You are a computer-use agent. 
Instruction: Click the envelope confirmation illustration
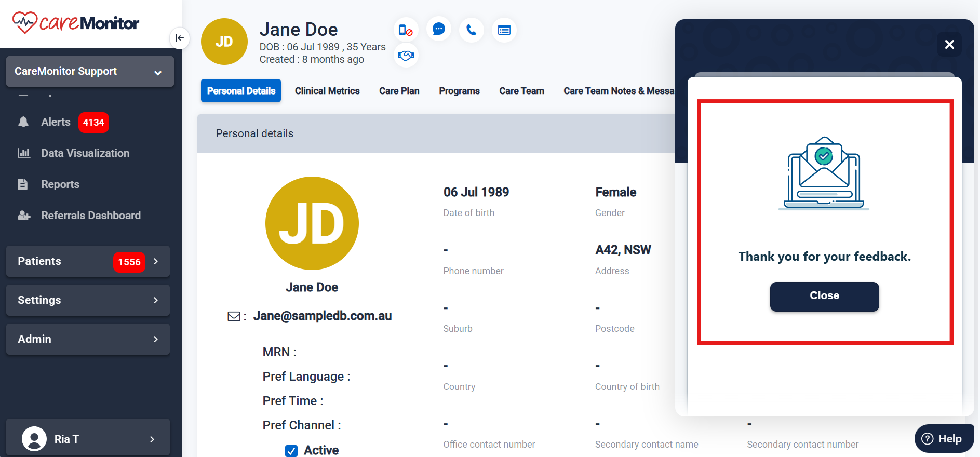coord(824,173)
